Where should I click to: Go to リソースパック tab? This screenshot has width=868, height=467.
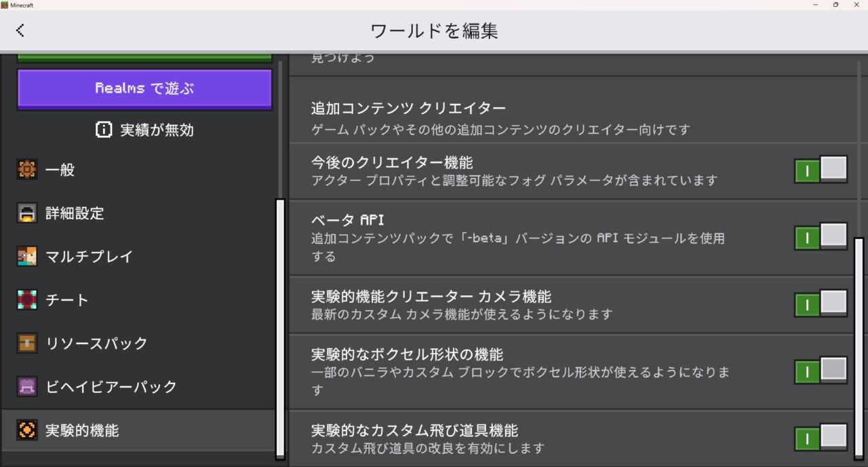tap(138, 343)
